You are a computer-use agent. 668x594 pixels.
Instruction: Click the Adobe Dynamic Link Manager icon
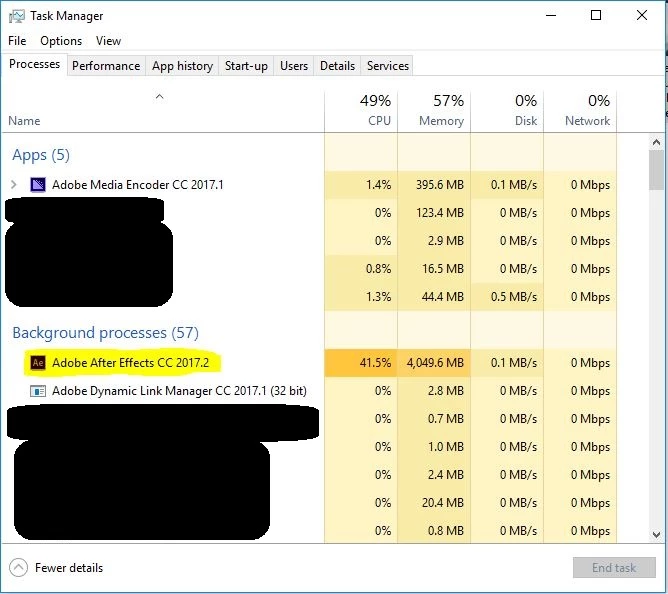point(38,391)
